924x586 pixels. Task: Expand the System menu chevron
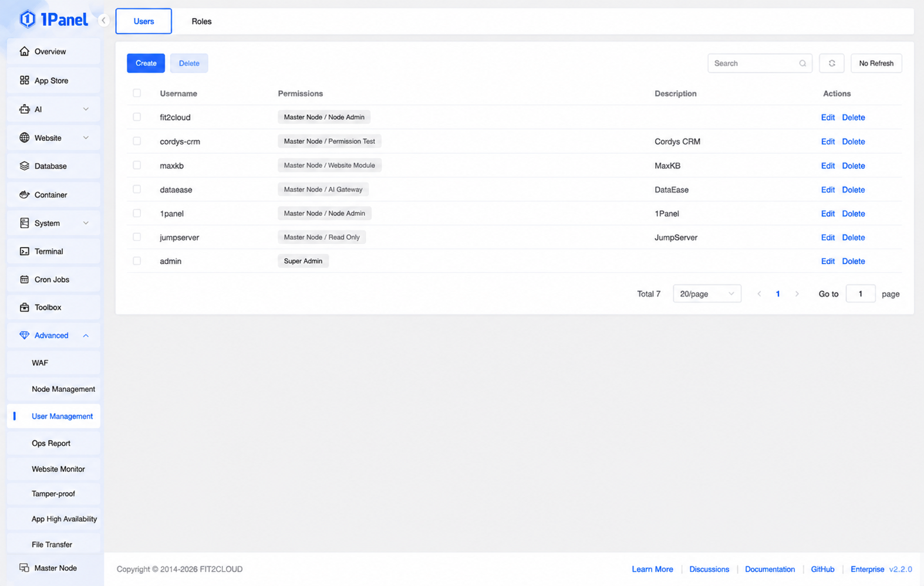(86, 223)
